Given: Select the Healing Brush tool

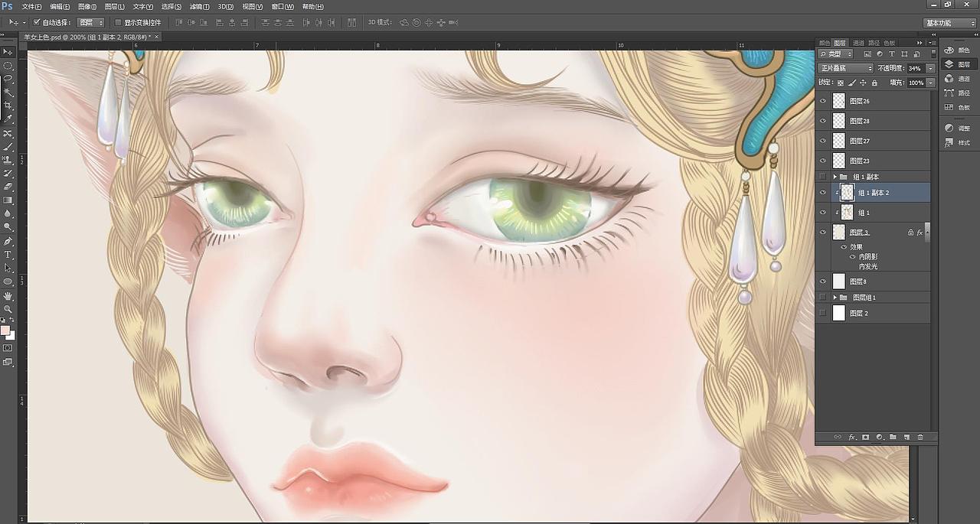Looking at the screenshot, I should tap(8, 133).
